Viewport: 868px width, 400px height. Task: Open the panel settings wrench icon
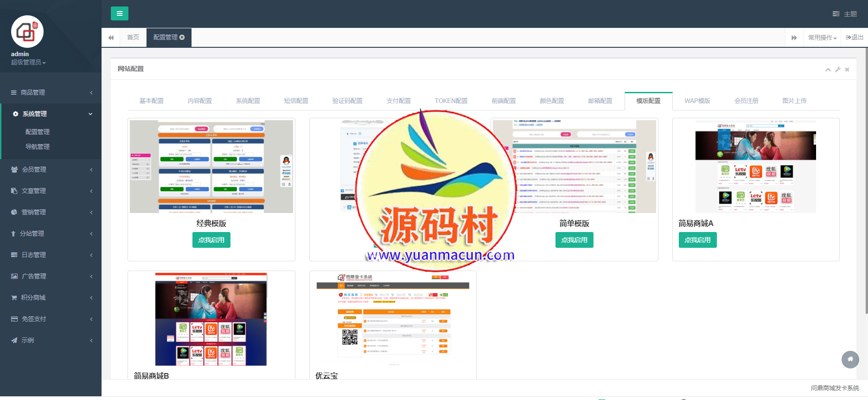[x=838, y=70]
